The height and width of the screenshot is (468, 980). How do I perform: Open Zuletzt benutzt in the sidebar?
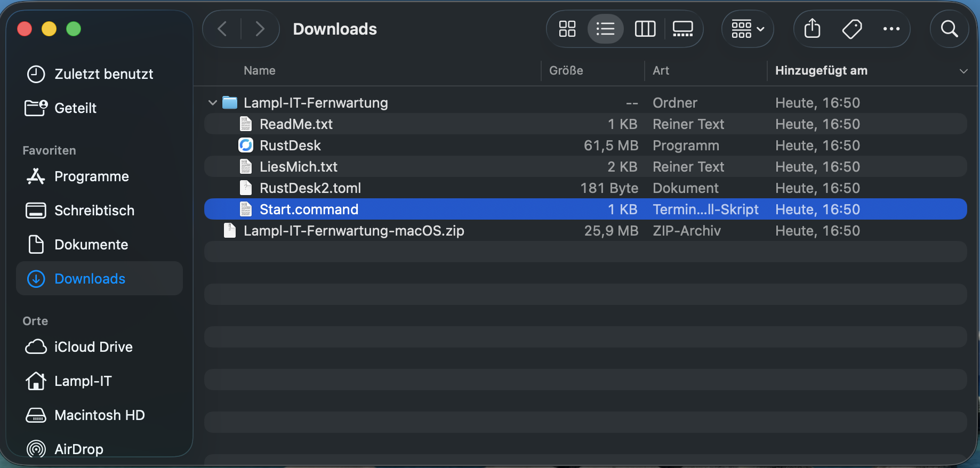pyautogui.click(x=103, y=74)
